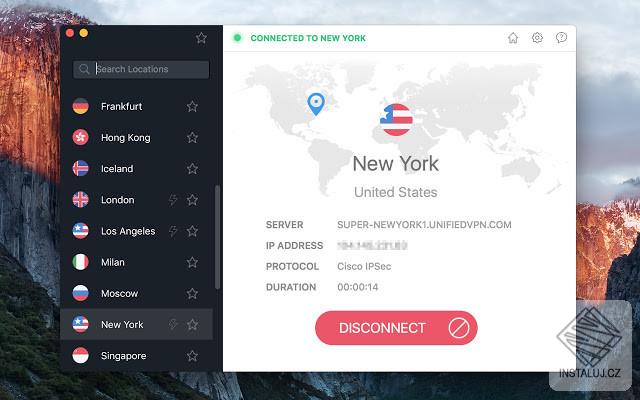Image resolution: width=640 pixels, height=400 pixels.
Task: Click the Iceland flag icon
Action: click(x=80, y=169)
